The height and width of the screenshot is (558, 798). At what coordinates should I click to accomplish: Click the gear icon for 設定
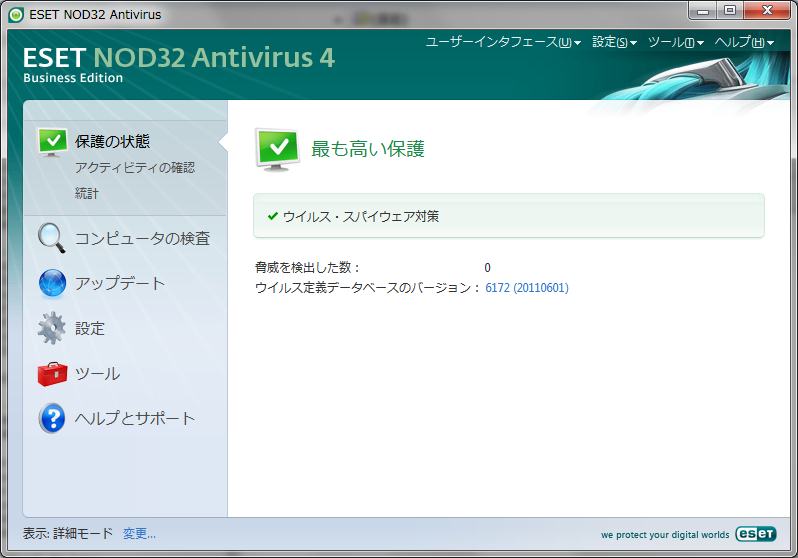point(51,328)
